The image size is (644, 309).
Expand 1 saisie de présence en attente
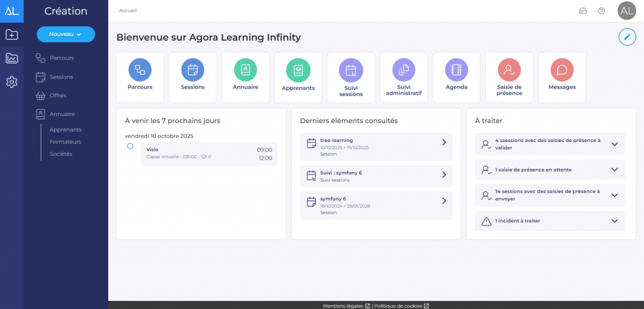[x=614, y=170]
